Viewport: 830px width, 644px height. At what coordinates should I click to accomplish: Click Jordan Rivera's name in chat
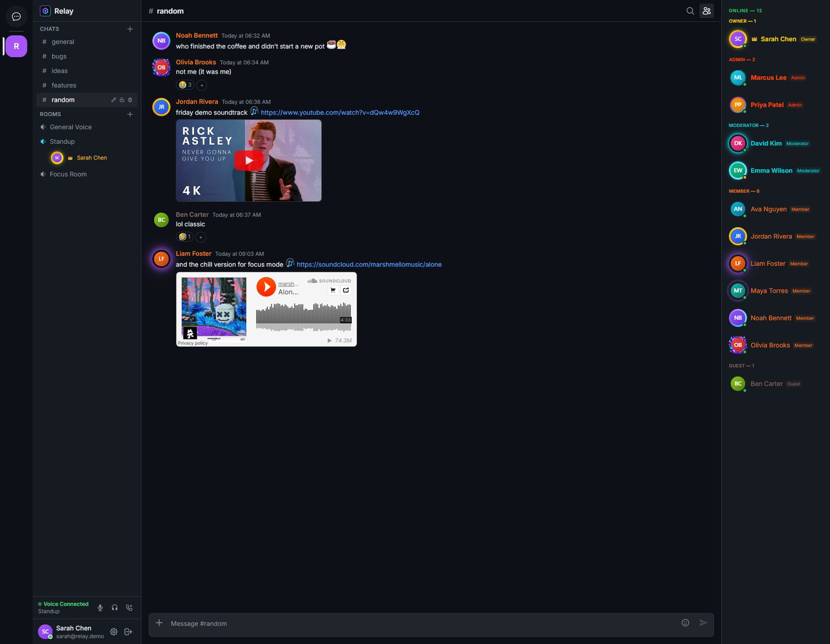pyautogui.click(x=197, y=102)
